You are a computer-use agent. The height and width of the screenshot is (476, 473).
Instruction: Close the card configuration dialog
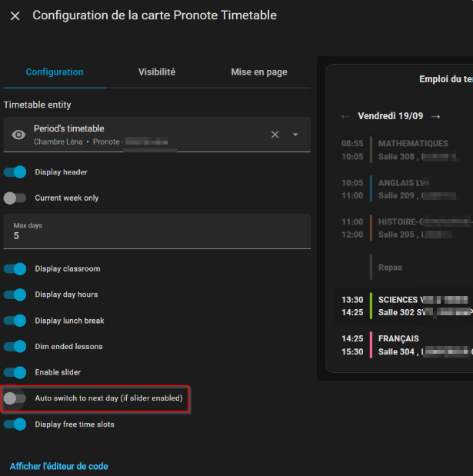coord(15,16)
